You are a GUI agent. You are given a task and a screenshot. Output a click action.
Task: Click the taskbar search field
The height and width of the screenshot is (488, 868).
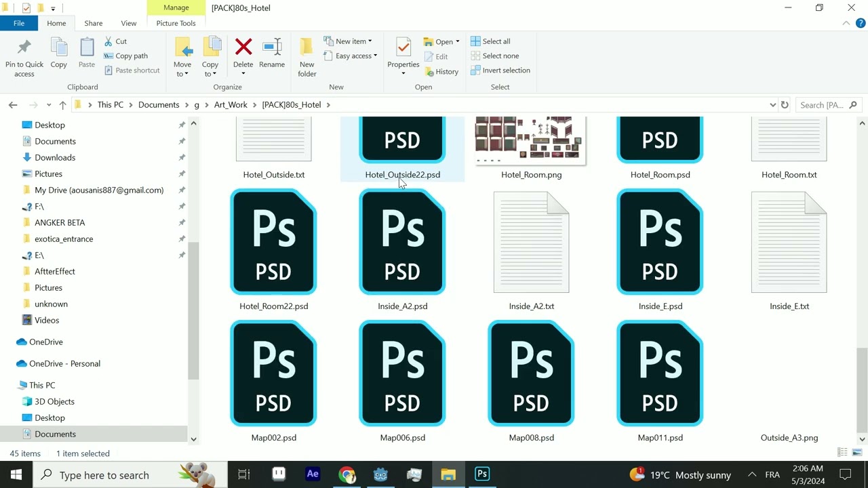(130, 475)
